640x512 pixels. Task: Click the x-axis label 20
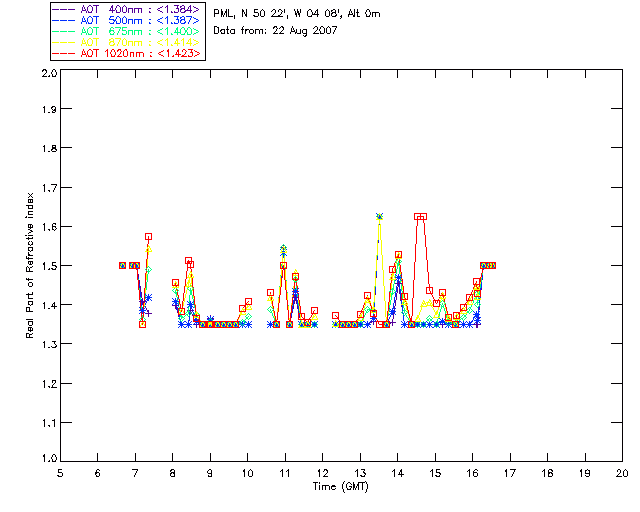(622, 473)
